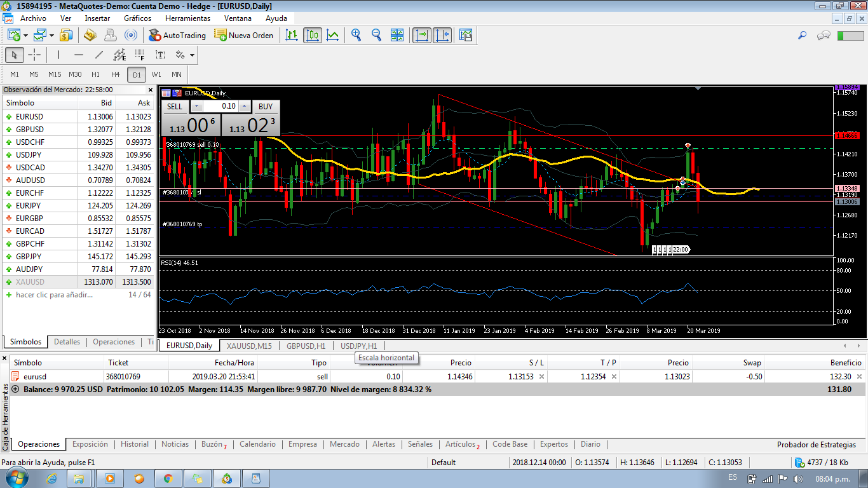
Task: Switch to H1 timeframe
Action: pos(95,74)
